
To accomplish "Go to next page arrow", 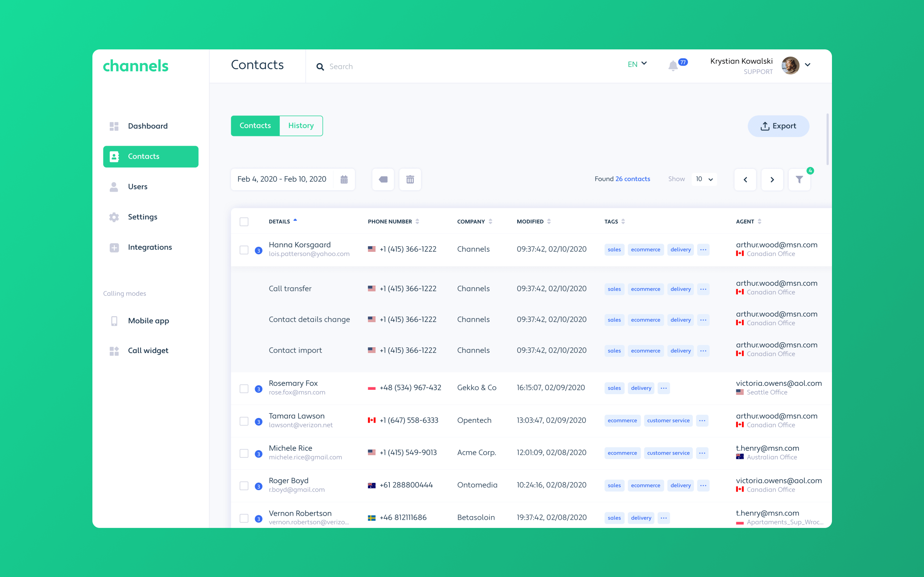I will point(772,179).
